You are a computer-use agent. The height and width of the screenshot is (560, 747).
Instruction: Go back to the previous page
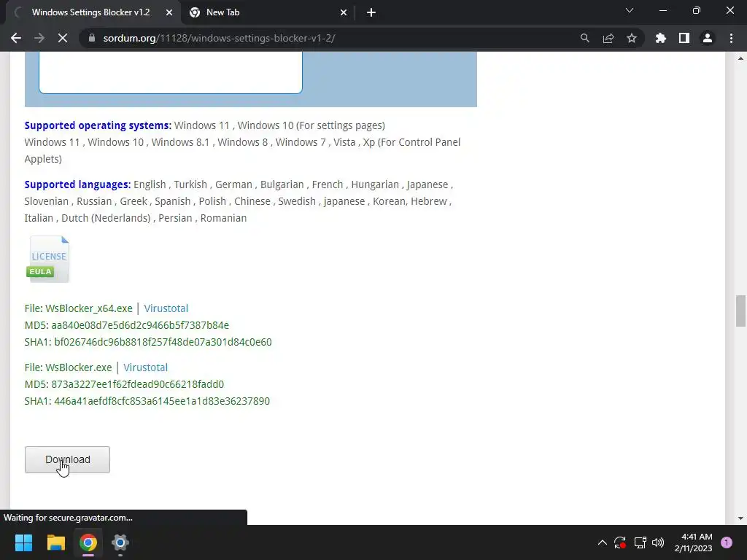[16, 38]
